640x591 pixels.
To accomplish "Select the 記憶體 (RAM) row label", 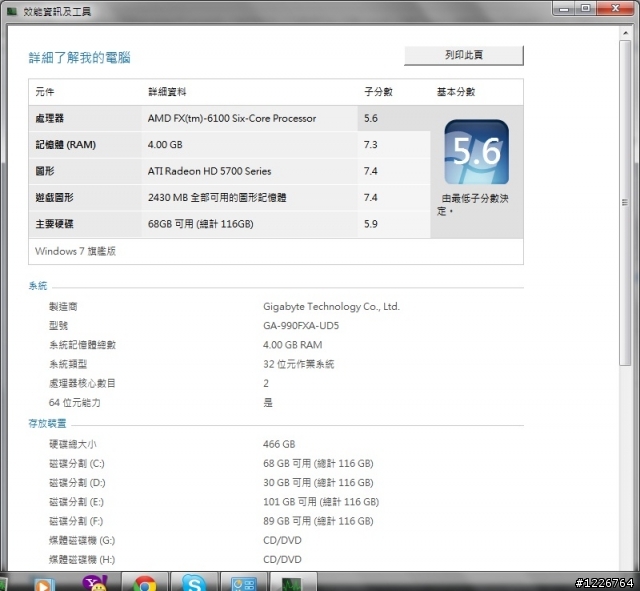I will tap(66, 144).
